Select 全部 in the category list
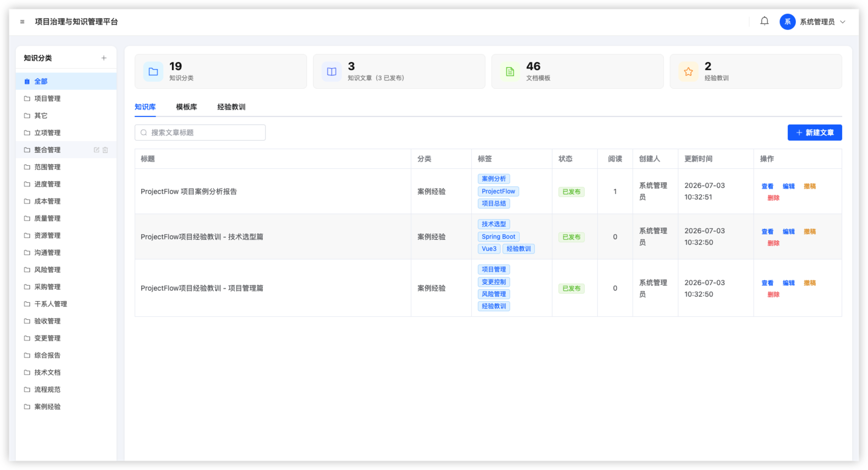868x470 pixels. pyautogui.click(x=66, y=81)
